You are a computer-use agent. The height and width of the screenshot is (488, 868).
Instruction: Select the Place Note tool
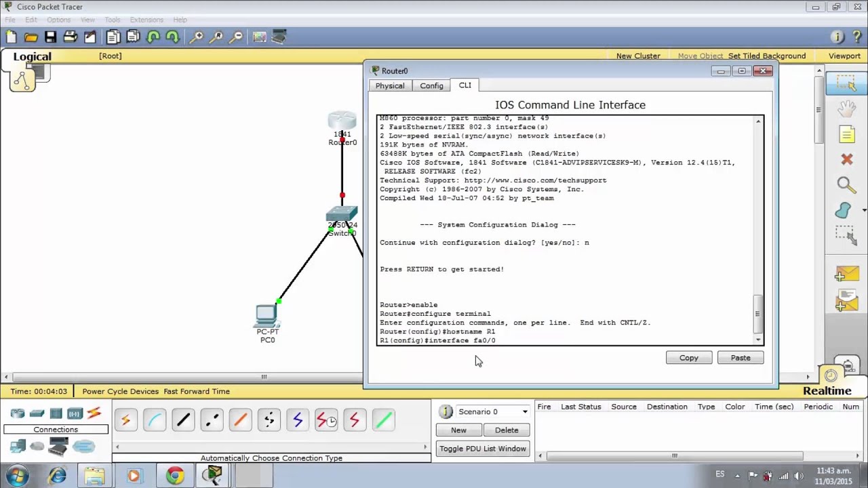point(846,134)
